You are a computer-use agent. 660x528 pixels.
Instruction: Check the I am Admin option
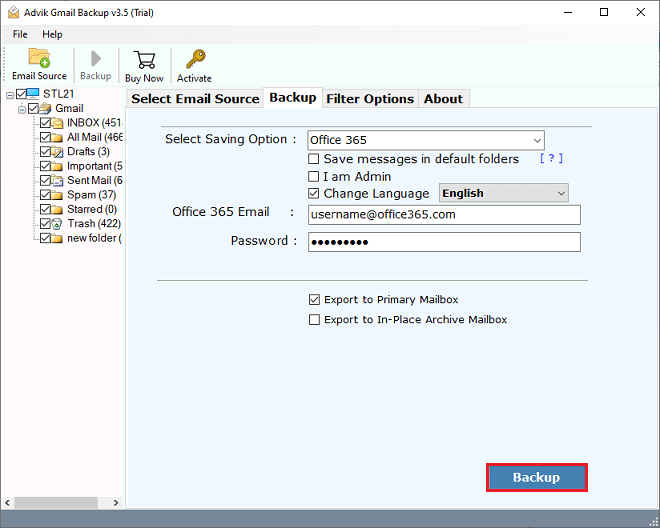click(x=314, y=176)
